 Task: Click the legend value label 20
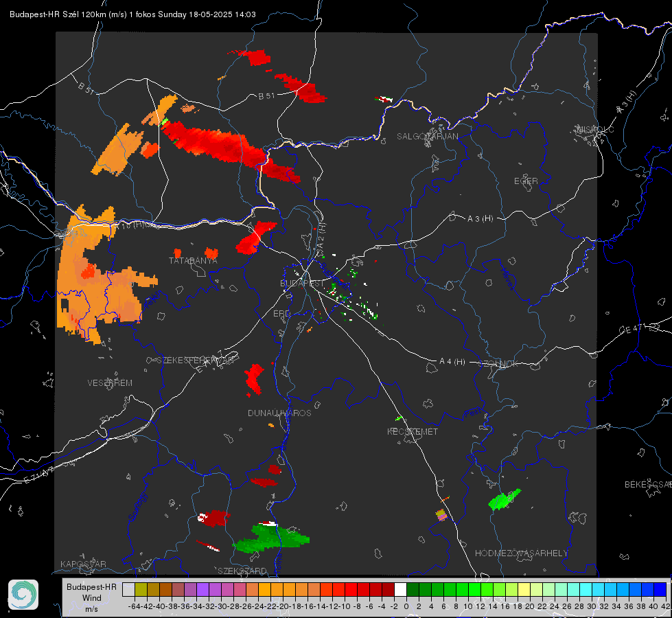tap(530, 606)
